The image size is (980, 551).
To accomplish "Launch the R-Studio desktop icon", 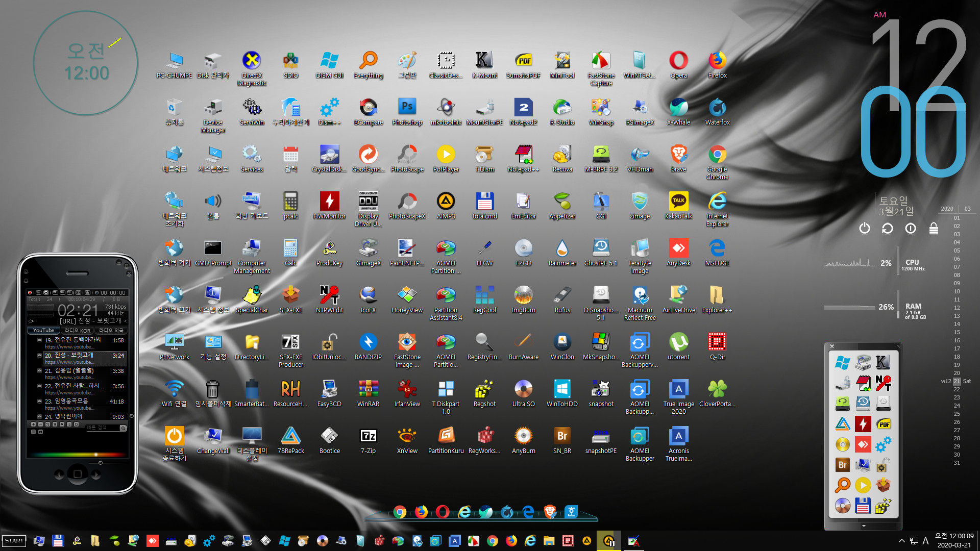I will pos(562,112).
